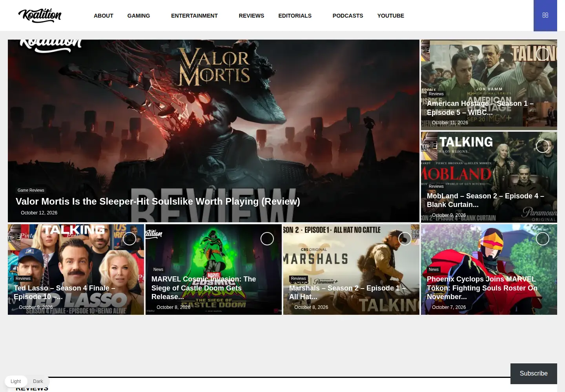
Task: Open the Ted Lasso Season 4 Finale title
Action: 64,292
